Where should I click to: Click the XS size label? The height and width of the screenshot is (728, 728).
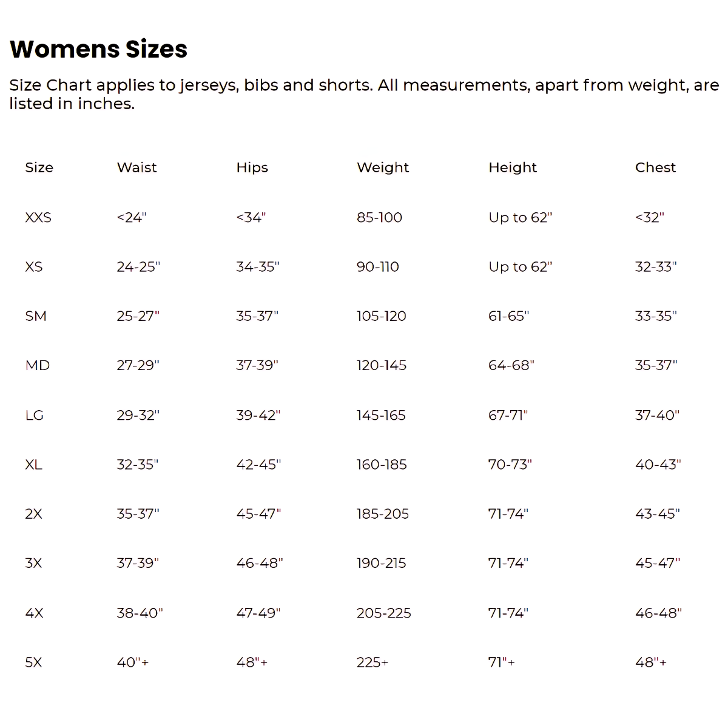pos(34,267)
